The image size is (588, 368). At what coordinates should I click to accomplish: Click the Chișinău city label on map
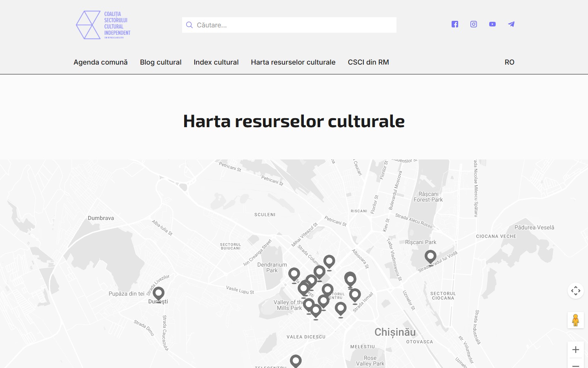(395, 332)
